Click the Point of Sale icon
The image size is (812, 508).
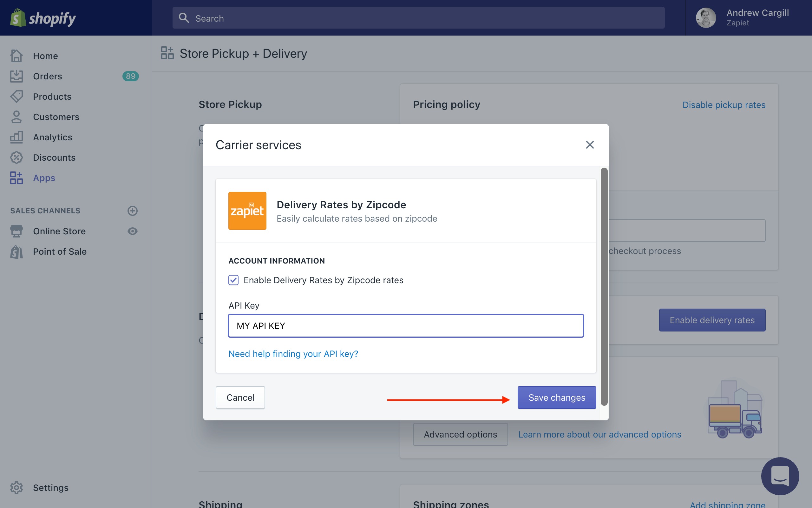coord(16,252)
